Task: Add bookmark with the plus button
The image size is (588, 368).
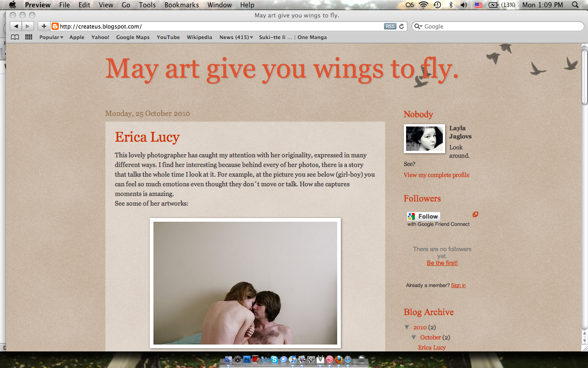Action: (44, 26)
